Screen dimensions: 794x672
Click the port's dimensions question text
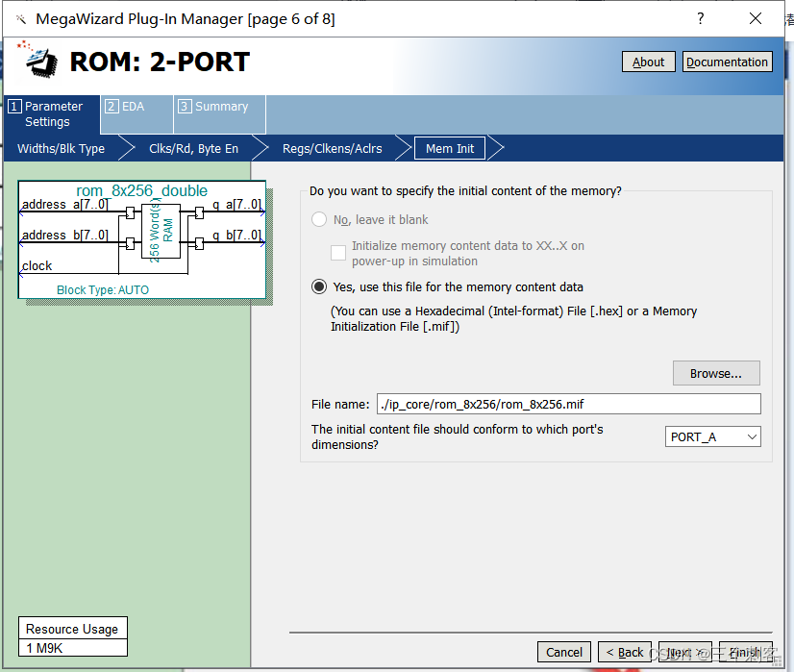click(x=458, y=436)
